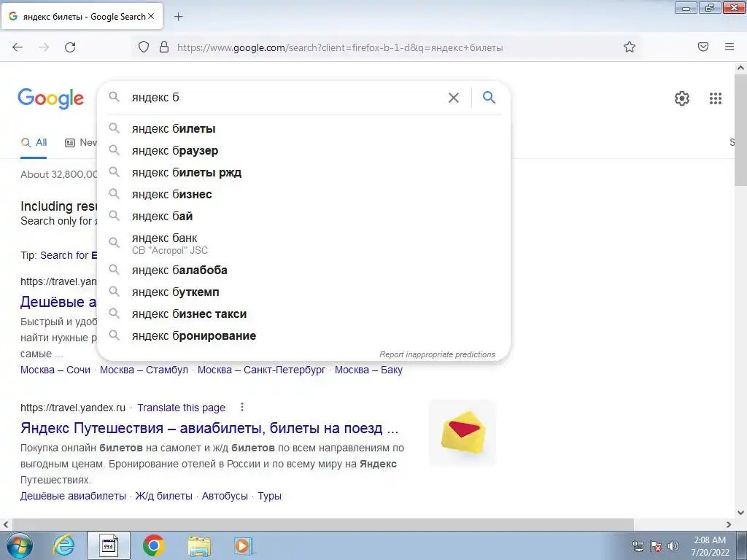Open the Москва – Сочи link
This screenshot has height=560, width=747.
tap(55, 370)
